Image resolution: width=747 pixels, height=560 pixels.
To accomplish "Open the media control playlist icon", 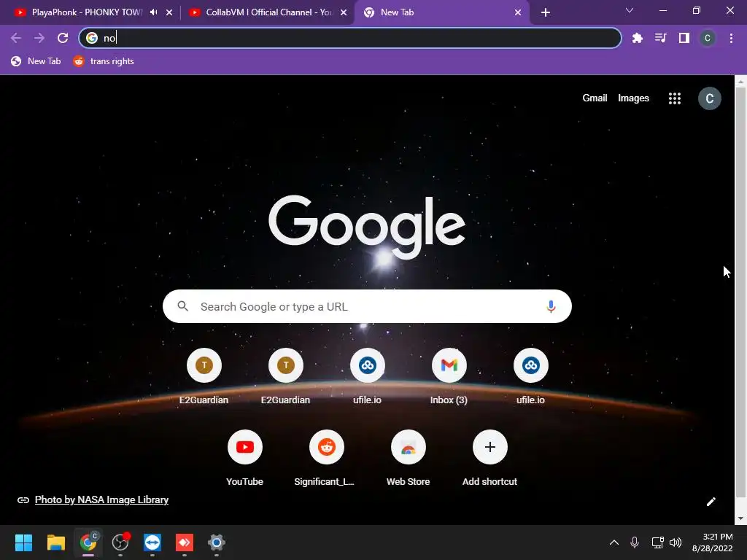I will (x=660, y=38).
